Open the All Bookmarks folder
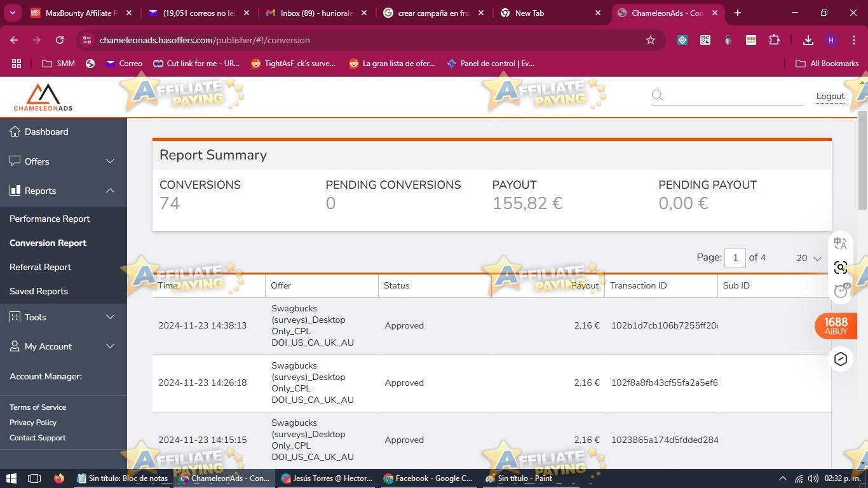The image size is (868, 488). [x=827, y=64]
